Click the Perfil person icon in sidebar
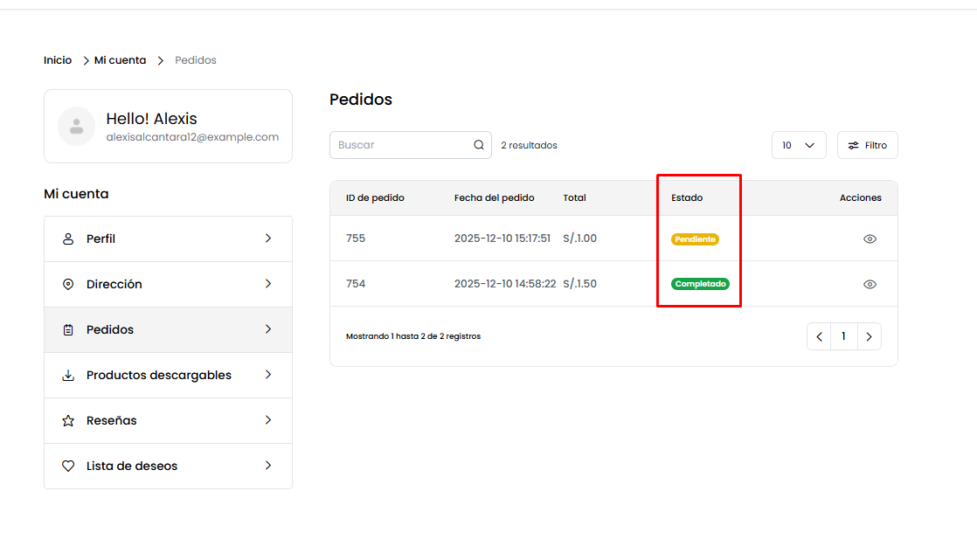977x560 pixels. 68,239
